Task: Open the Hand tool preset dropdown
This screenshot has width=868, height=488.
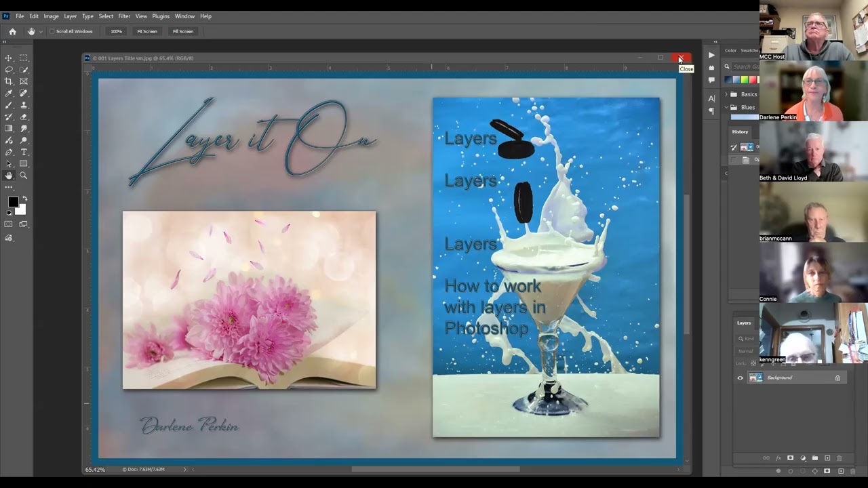Action: click(x=41, y=31)
